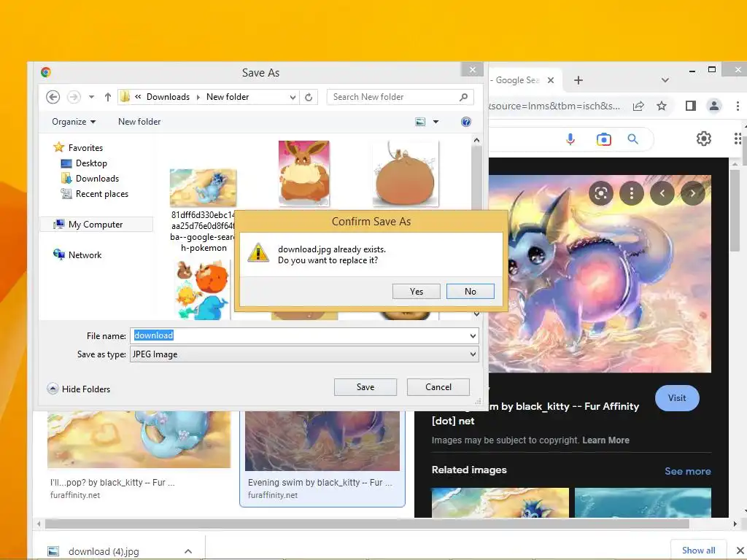Click Google Lens camera search icon
The image size is (747, 560).
pyautogui.click(x=603, y=139)
